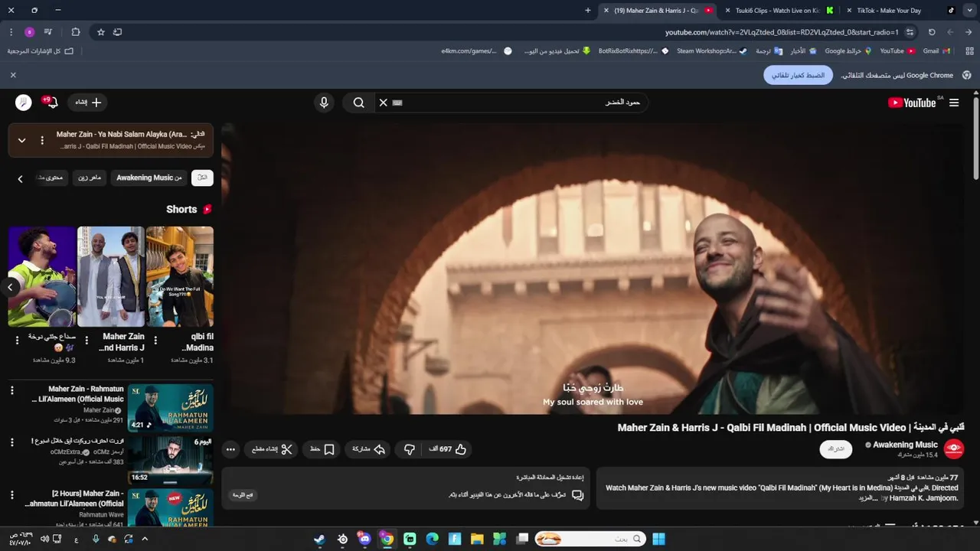Image resolution: width=980 pixels, height=551 pixels.
Task: Show more filter chips with arrow
Action: pos(21,178)
